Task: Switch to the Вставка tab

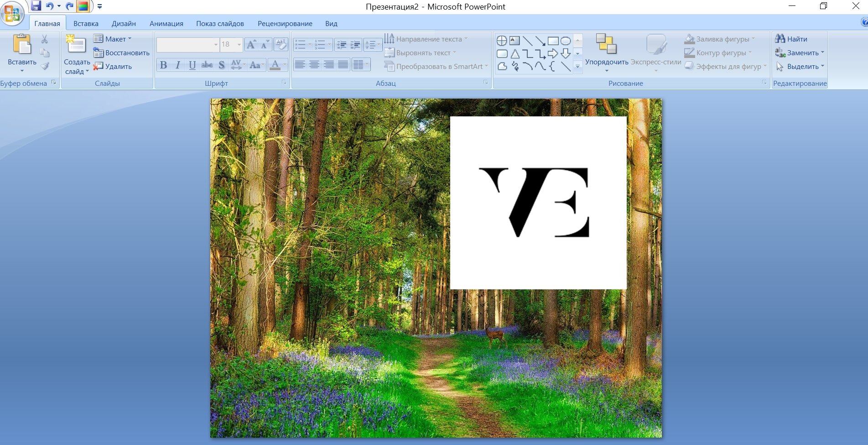Action: pos(86,23)
